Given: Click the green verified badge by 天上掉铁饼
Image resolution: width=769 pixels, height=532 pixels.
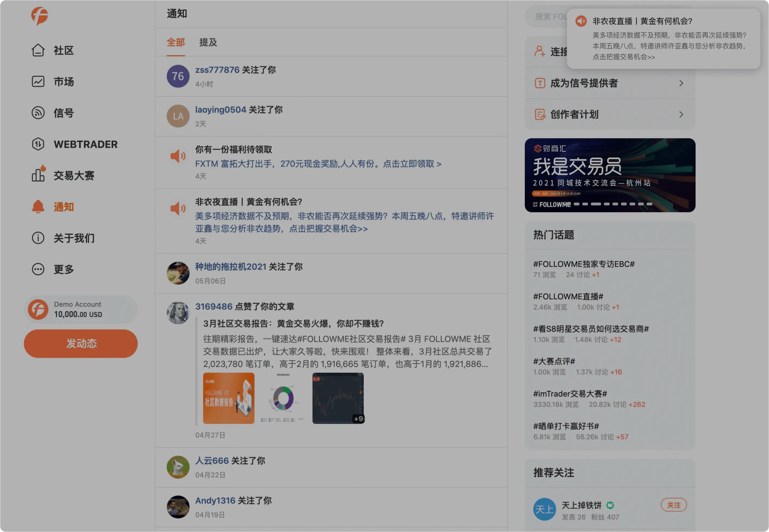Looking at the screenshot, I should pyautogui.click(x=610, y=505).
